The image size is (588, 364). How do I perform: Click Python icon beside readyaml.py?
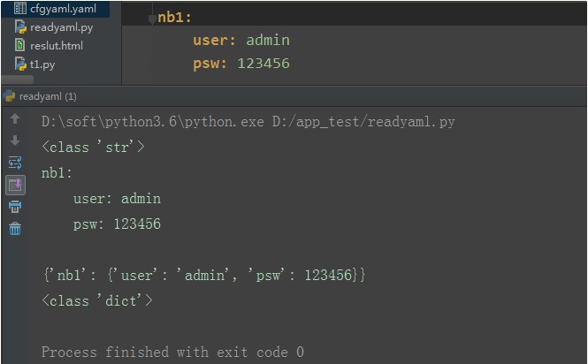click(20, 27)
